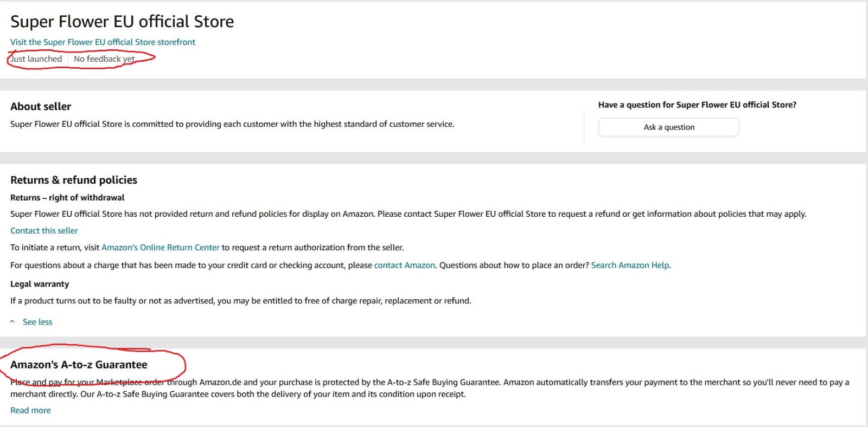Click the No feedback yet text
The image size is (868, 427).
[x=104, y=59]
